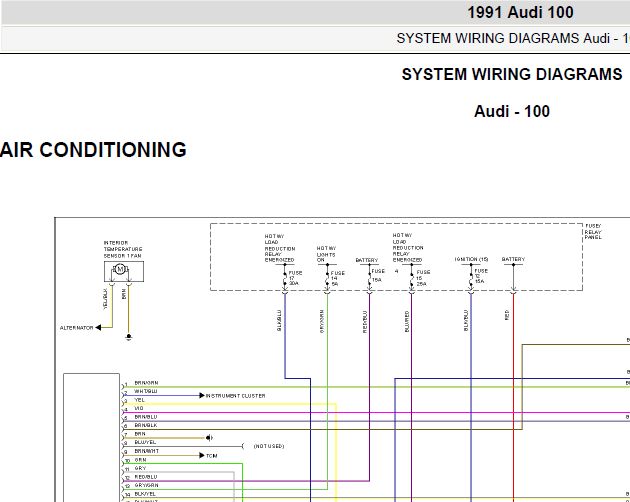Screen dimensions: 630x502
Task: Select the "AIR CONDITIONING" section heading
Action: click(x=93, y=150)
